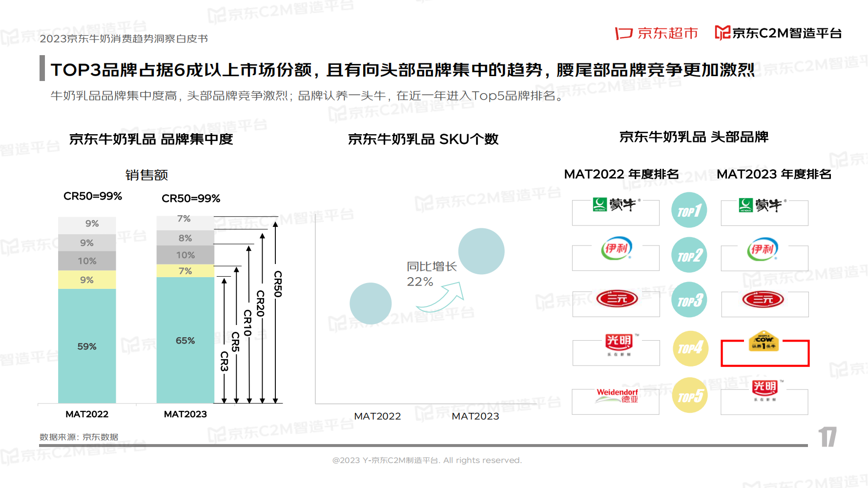
Task: Click the MAT2023 年度排名 column header
Action: [x=774, y=174]
